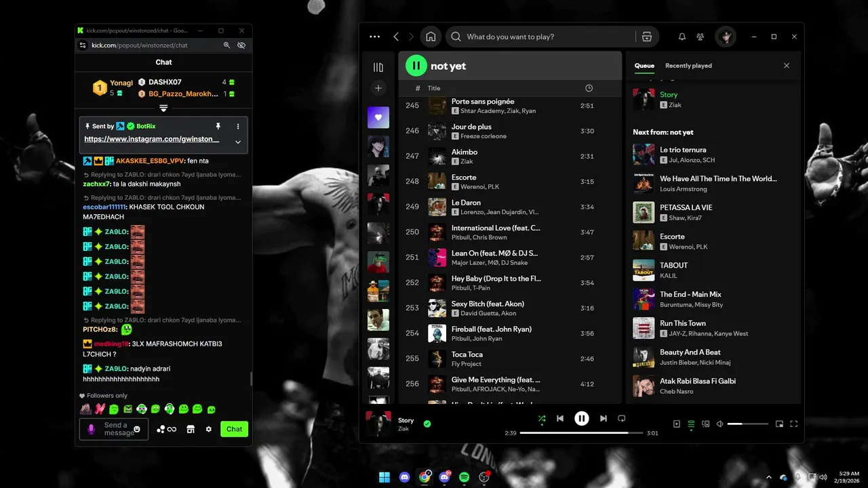Close the Spotify queue panel

point(787,66)
